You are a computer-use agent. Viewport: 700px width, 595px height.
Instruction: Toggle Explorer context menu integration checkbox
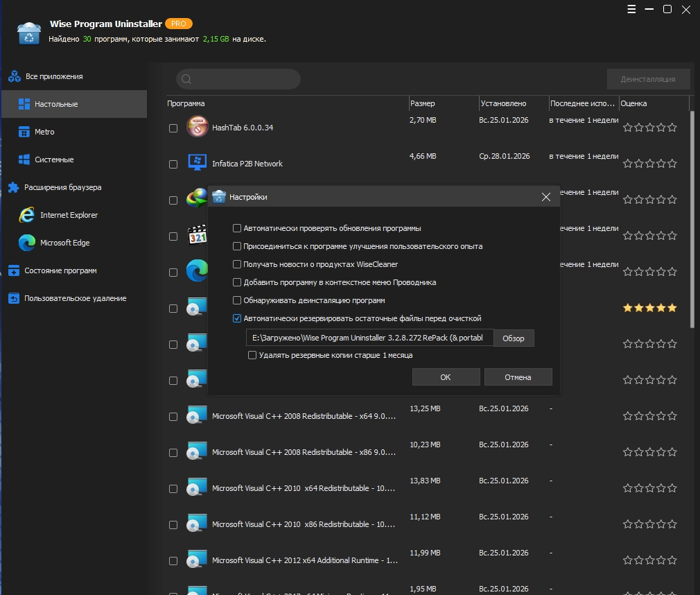(x=237, y=282)
